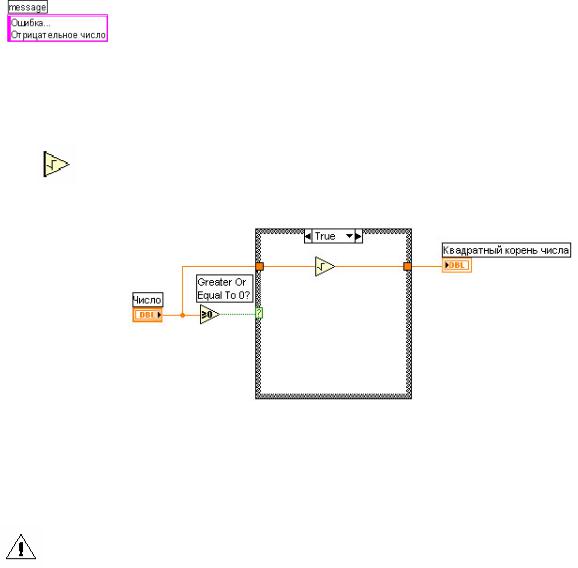The width and height of the screenshot is (578, 568).
Task: Click the wire junction dot after Число terminal
Action: click(x=182, y=315)
